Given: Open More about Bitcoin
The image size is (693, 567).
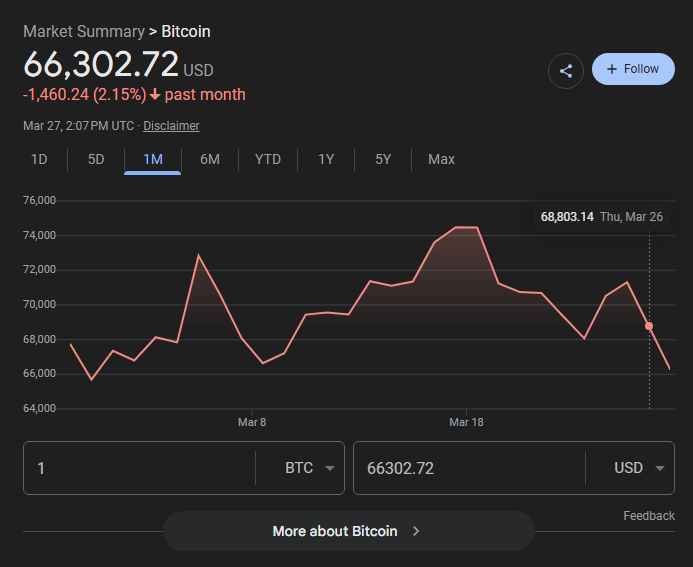Looking at the screenshot, I should coord(349,531).
